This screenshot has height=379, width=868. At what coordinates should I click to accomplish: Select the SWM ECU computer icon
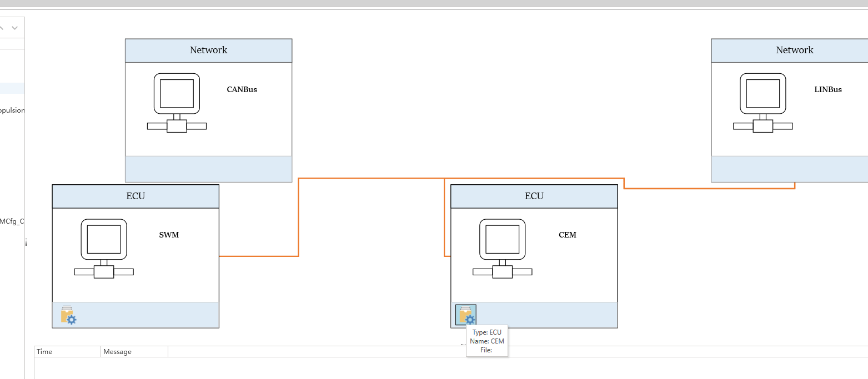point(104,248)
